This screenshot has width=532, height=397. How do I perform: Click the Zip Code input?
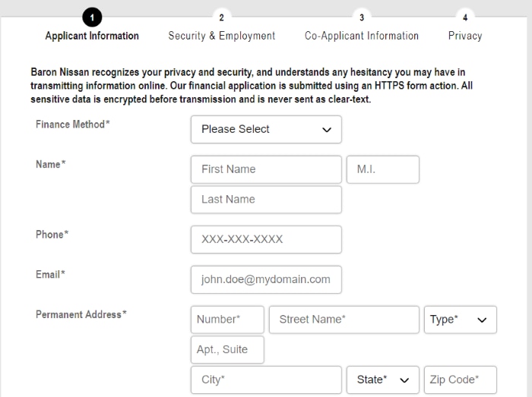[460, 380]
